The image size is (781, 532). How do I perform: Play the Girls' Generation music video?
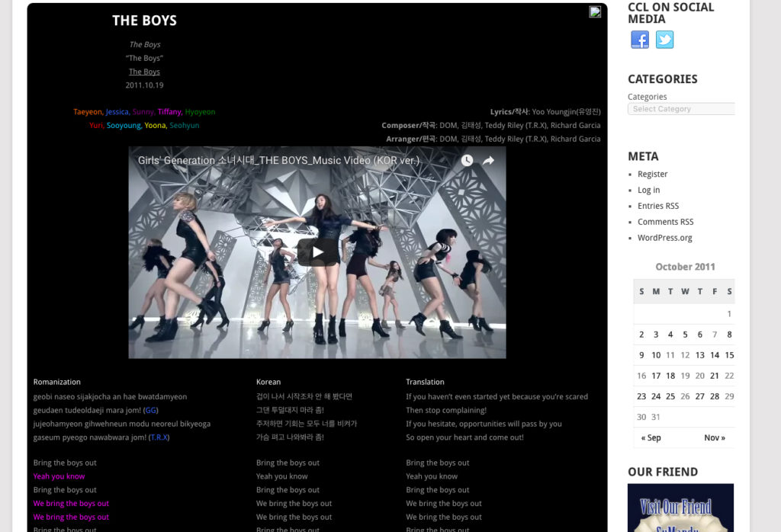(317, 252)
